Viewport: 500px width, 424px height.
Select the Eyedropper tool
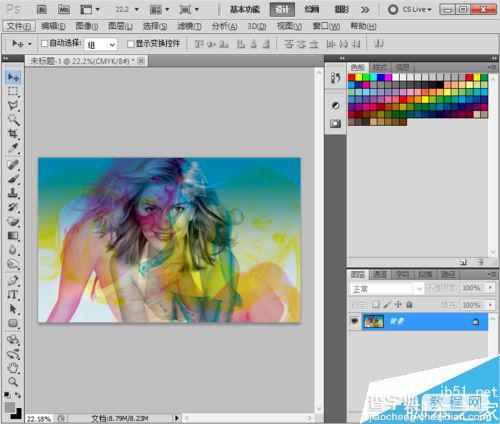[13, 148]
